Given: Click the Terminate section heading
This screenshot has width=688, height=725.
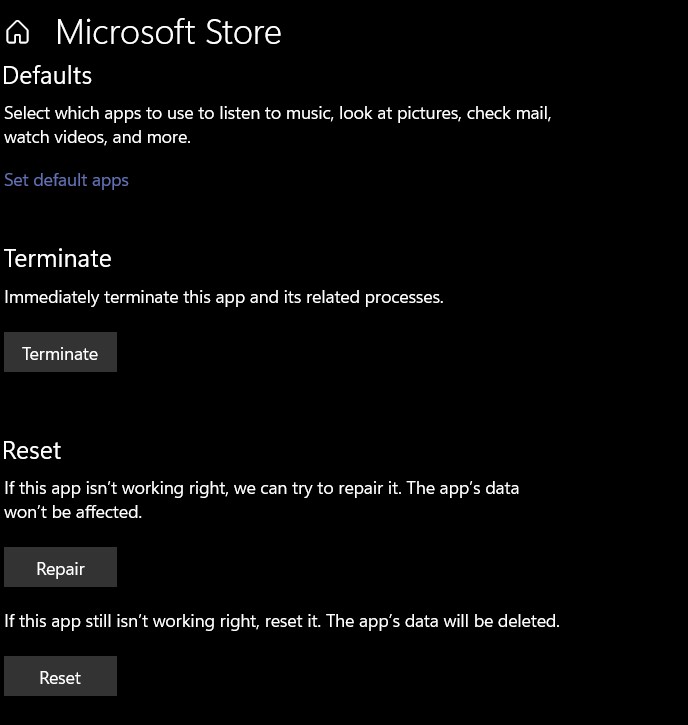Looking at the screenshot, I should (57, 258).
